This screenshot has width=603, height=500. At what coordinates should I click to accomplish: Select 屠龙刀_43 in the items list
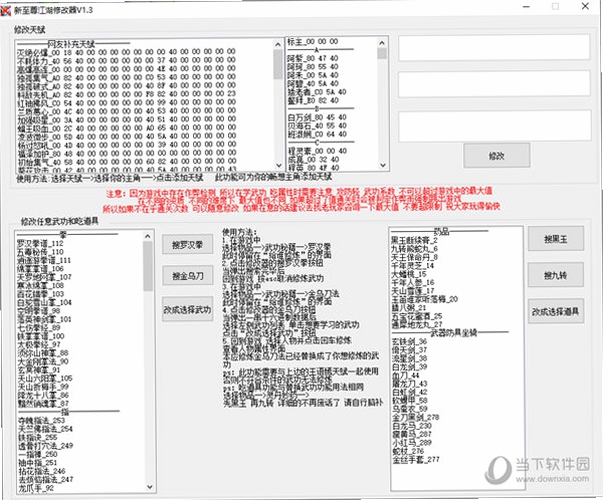click(409, 383)
